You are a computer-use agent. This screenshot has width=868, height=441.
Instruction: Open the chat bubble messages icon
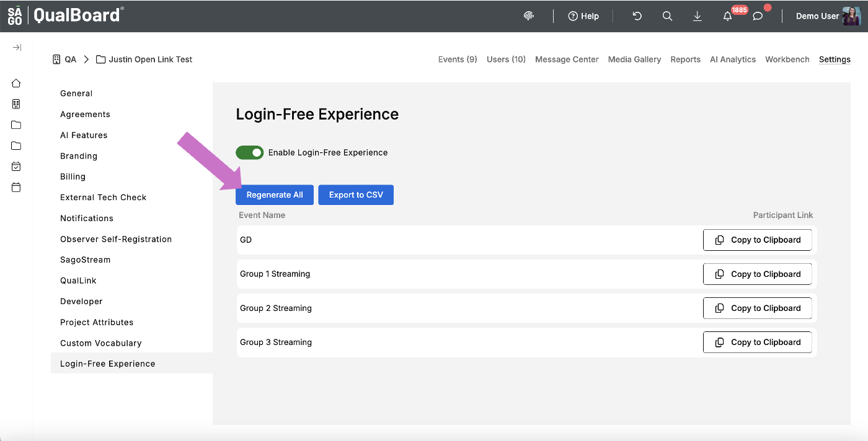758,16
